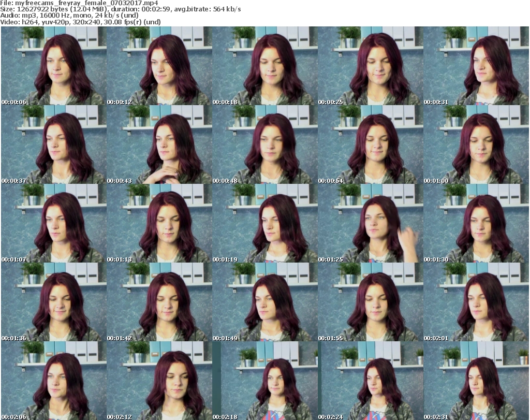This screenshot has width=530, height=420.
Task: Click the frame marked 00:00:37
Action: 54,144
